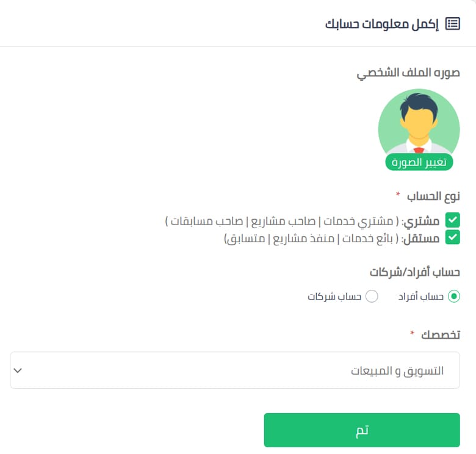This screenshot has height=454, width=476.
Task: Click the chevron arrow on the specialty dropdown
Action: (18, 370)
